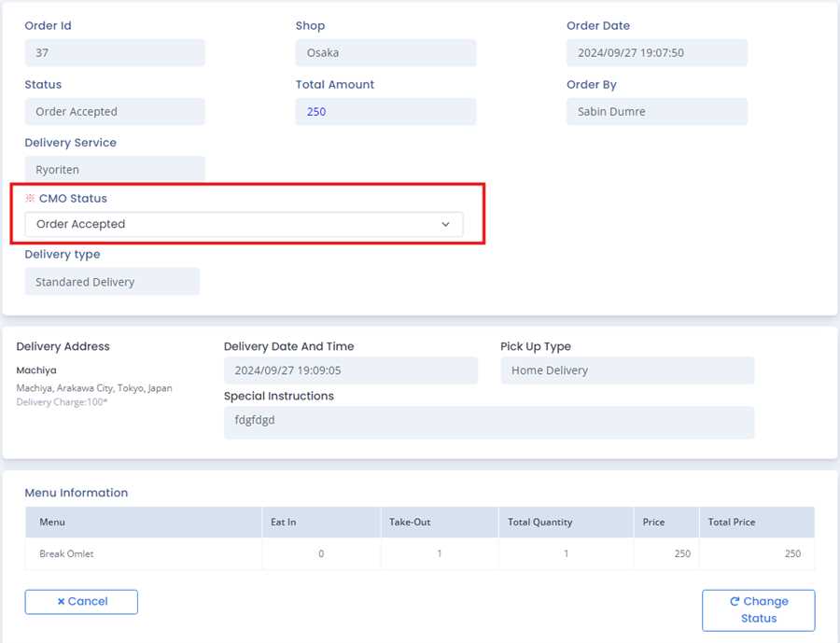The width and height of the screenshot is (840, 643).
Task: Click the refresh icon in Change Status
Action: point(735,602)
